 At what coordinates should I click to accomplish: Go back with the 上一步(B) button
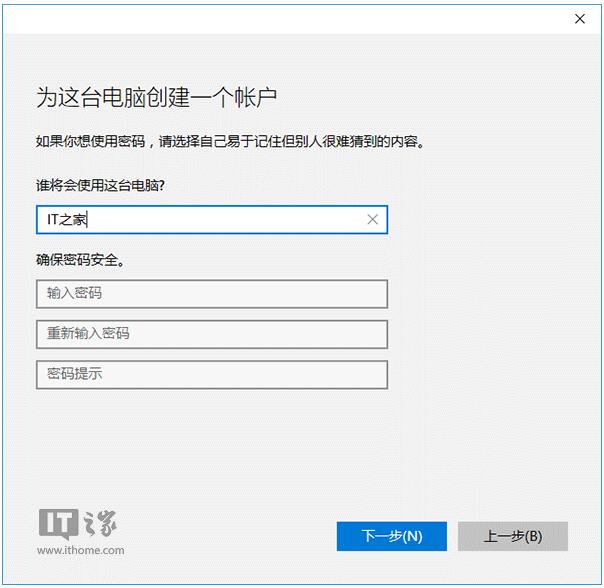[x=512, y=536]
